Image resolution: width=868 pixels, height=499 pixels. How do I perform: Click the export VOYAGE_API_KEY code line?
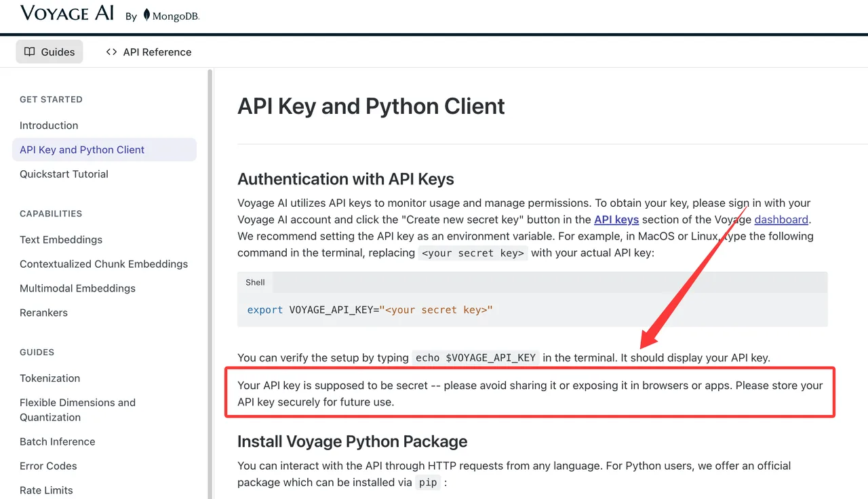pyautogui.click(x=370, y=310)
